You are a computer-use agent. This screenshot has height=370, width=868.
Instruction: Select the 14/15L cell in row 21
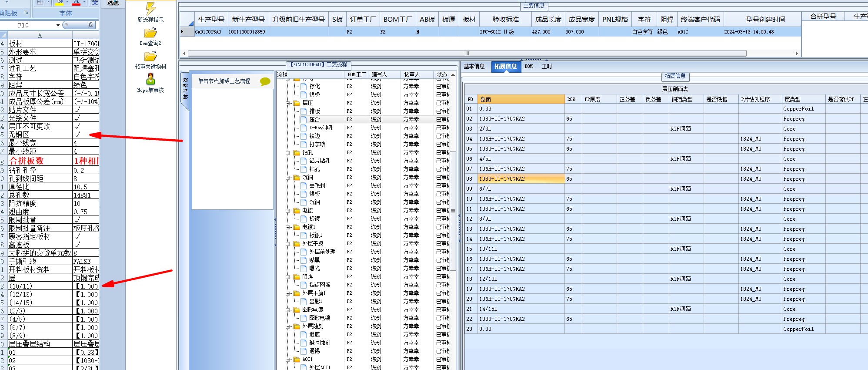521,309
